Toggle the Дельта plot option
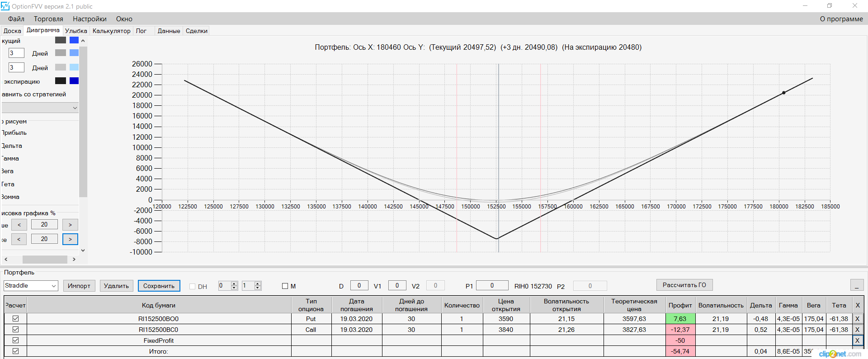The height and width of the screenshot is (359, 868). point(11,146)
